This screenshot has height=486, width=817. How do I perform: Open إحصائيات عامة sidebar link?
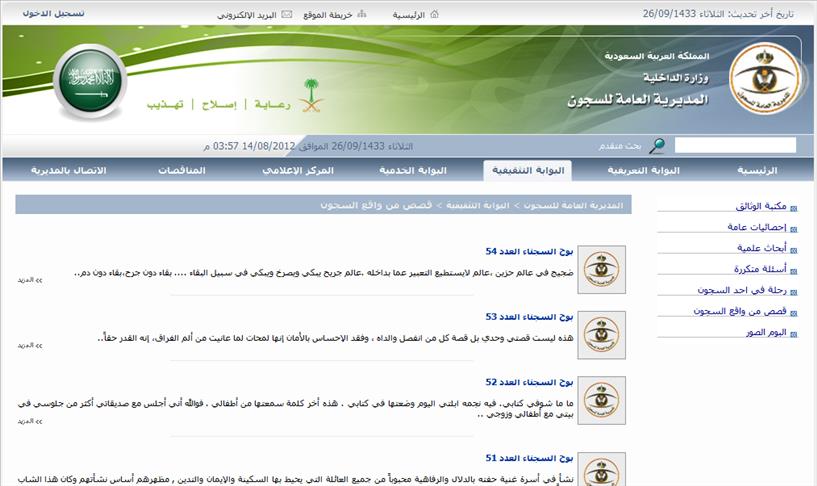(x=757, y=227)
